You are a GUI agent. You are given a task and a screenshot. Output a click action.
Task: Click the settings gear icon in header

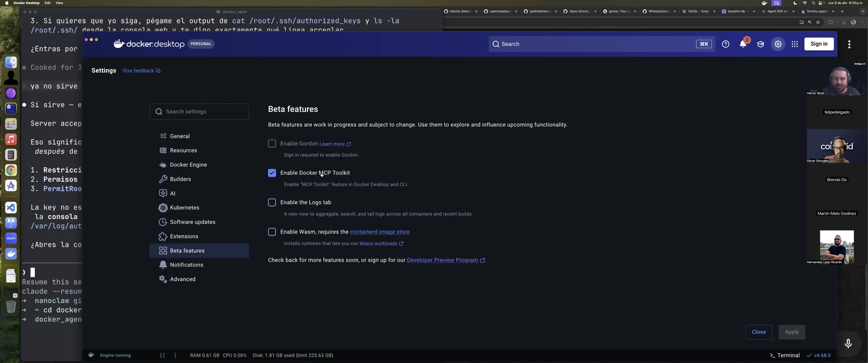778,44
